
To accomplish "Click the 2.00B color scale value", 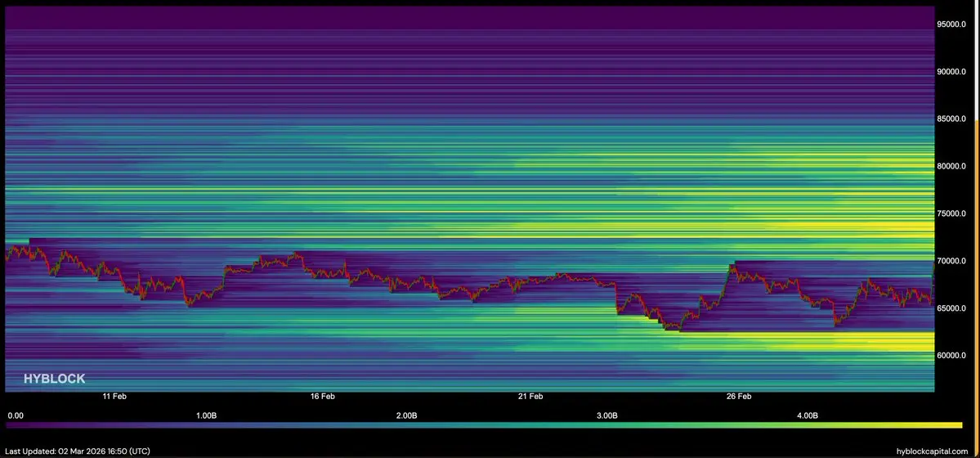I will pos(406,415).
